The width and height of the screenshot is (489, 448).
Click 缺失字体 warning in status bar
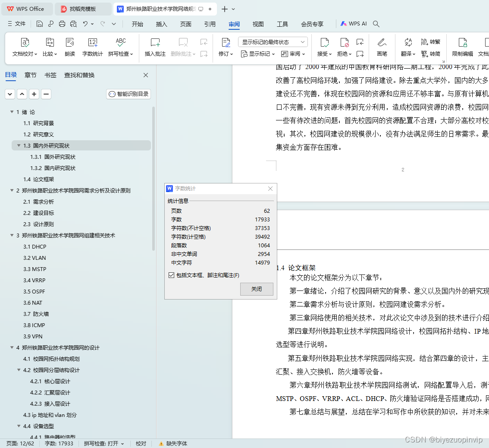[x=173, y=444]
